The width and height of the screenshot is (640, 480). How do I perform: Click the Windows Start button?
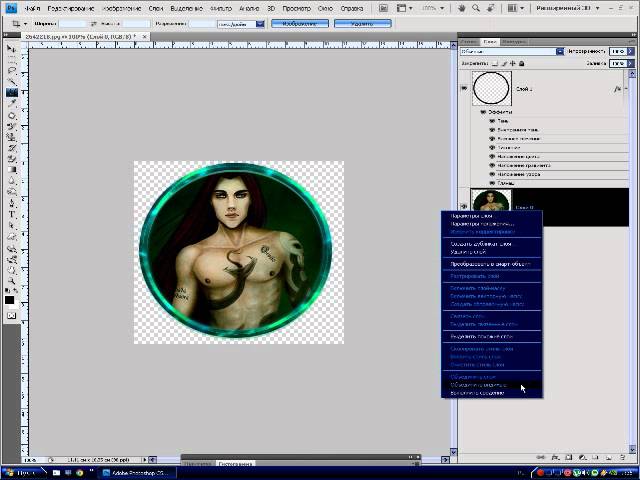[x=22, y=473]
